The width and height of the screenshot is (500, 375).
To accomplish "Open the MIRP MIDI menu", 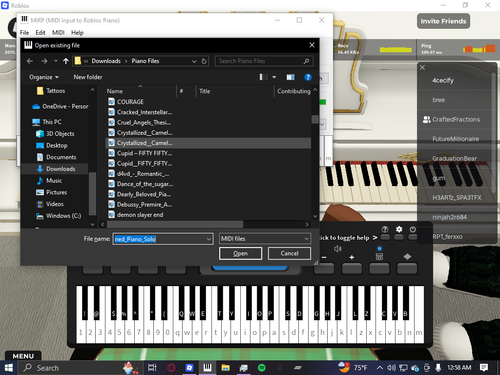I will click(58, 33).
